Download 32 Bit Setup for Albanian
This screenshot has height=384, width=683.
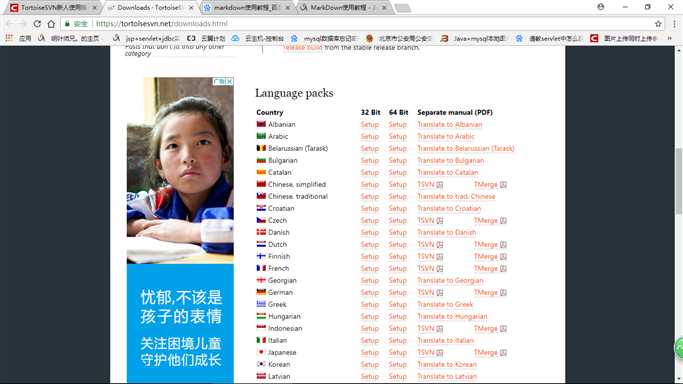(x=369, y=125)
